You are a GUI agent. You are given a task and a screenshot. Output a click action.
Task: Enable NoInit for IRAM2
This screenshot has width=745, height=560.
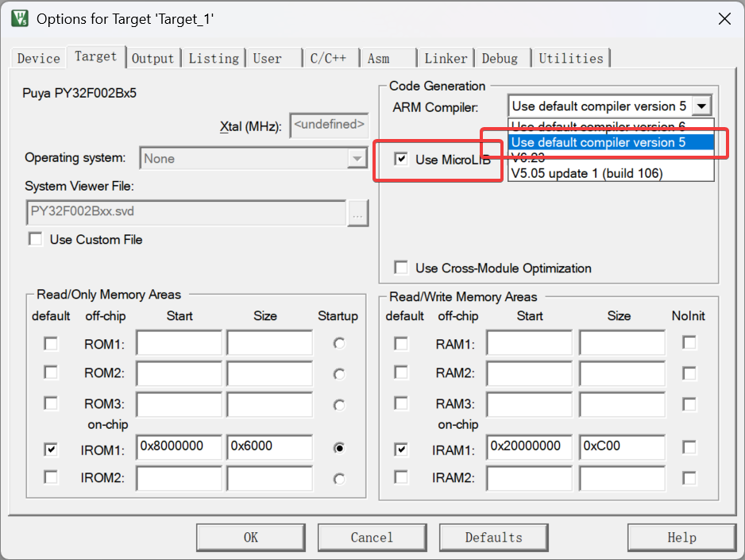[x=689, y=478]
